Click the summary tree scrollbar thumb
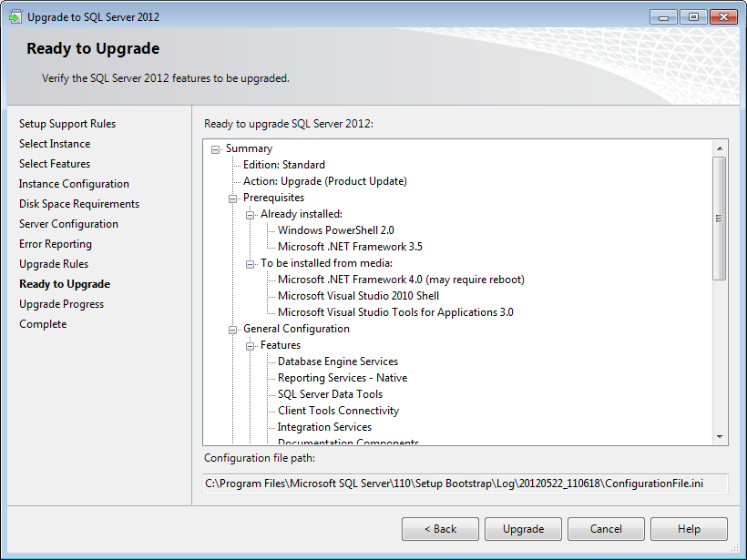The image size is (747, 560). point(720,219)
